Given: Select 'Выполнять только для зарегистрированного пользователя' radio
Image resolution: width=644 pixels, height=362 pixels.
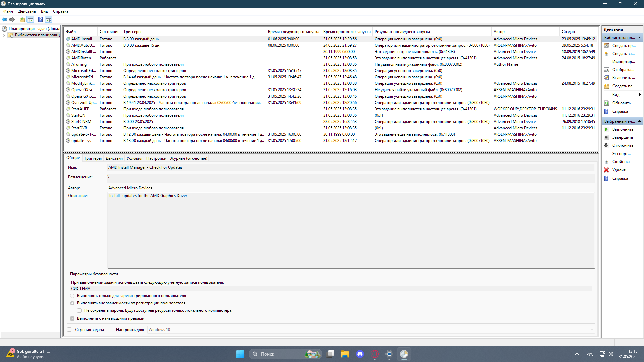Looking at the screenshot, I should pos(72,296).
